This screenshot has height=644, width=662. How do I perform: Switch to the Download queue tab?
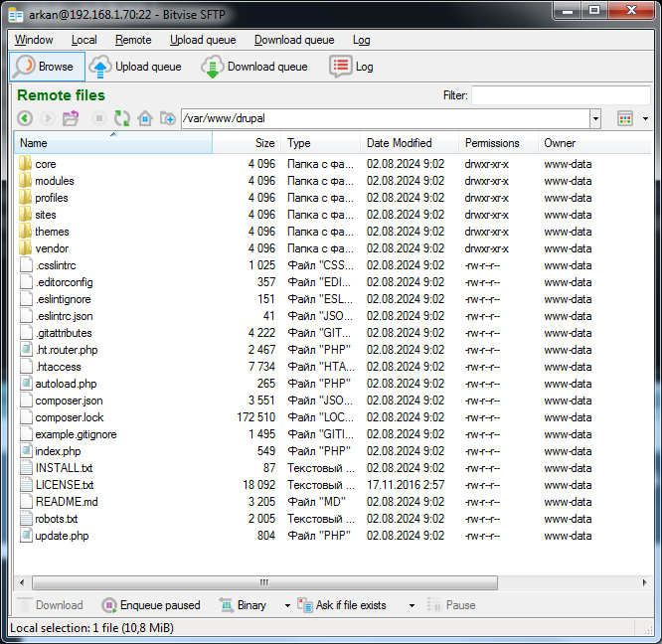pyautogui.click(x=254, y=67)
